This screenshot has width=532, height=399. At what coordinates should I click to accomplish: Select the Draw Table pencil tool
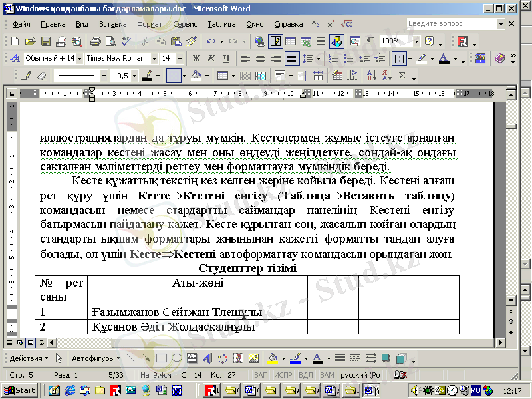click(26, 76)
